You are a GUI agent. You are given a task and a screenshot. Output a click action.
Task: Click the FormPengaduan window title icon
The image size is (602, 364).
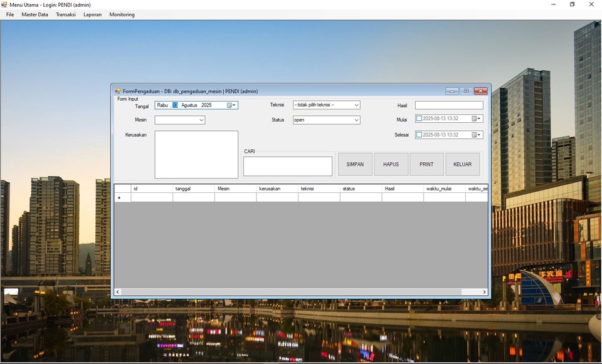(x=118, y=91)
